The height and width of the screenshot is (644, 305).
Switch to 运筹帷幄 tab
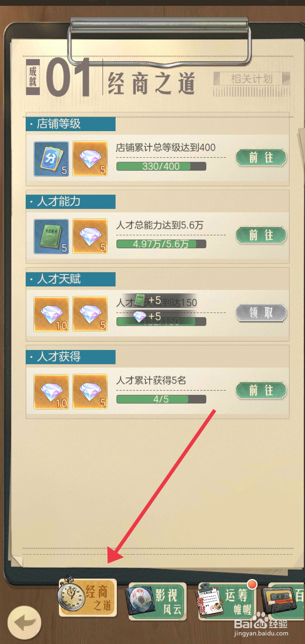[x=227, y=601]
